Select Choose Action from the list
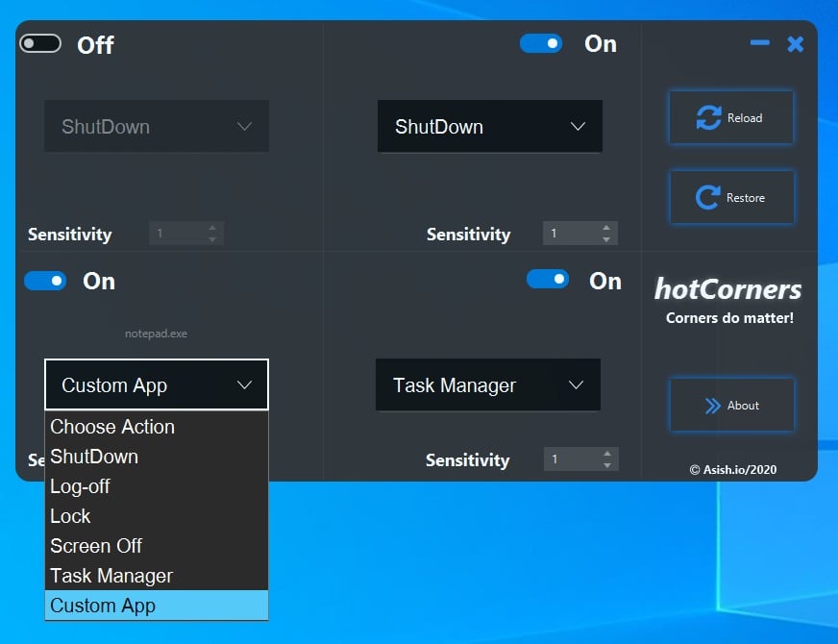The height and width of the screenshot is (644, 838). click(x=157, y=427)
